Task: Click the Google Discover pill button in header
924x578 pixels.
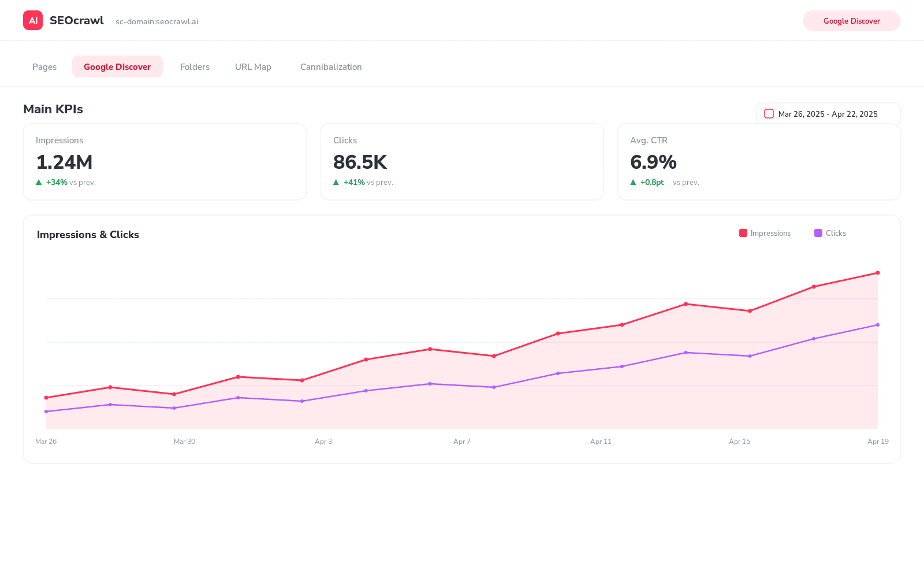Action: (x=852, y=21)
